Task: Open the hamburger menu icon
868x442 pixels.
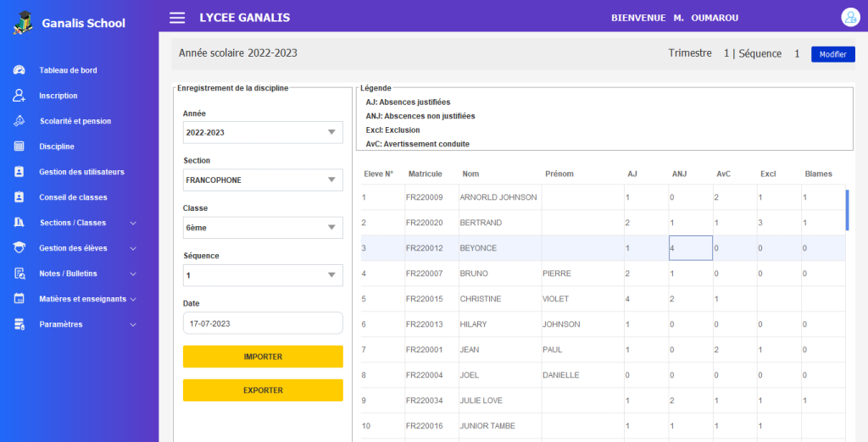Action: (x=177, y=18)
